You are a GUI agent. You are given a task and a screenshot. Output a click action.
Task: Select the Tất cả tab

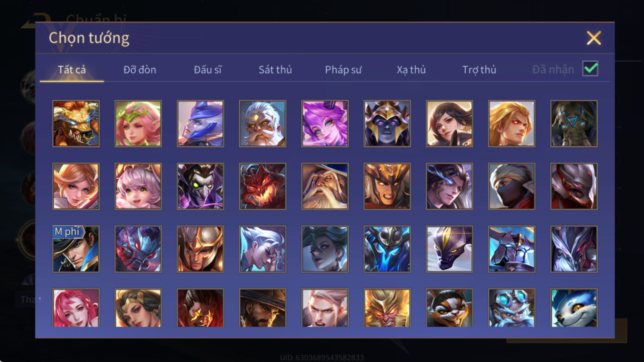pos(72,70)
